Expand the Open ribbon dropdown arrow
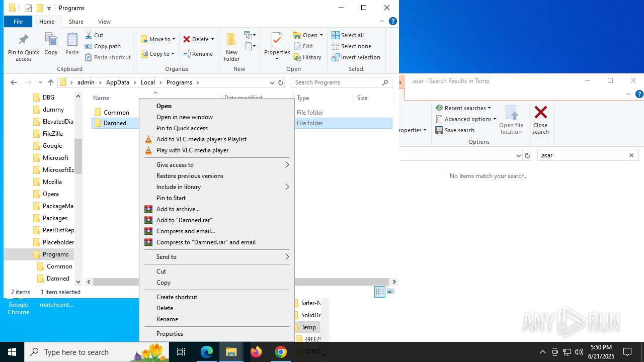The height and width of the screenshot is (362, 644). 321,35
